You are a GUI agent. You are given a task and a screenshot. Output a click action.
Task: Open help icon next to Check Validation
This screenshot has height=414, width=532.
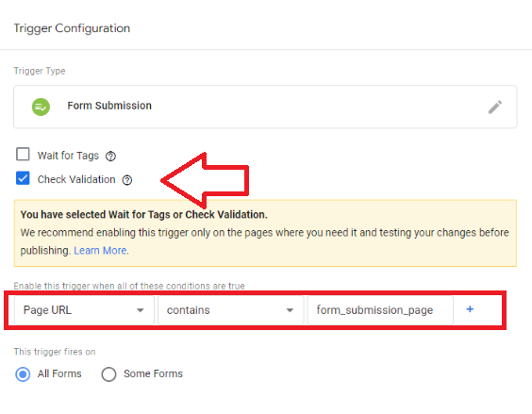click(127, 180)
